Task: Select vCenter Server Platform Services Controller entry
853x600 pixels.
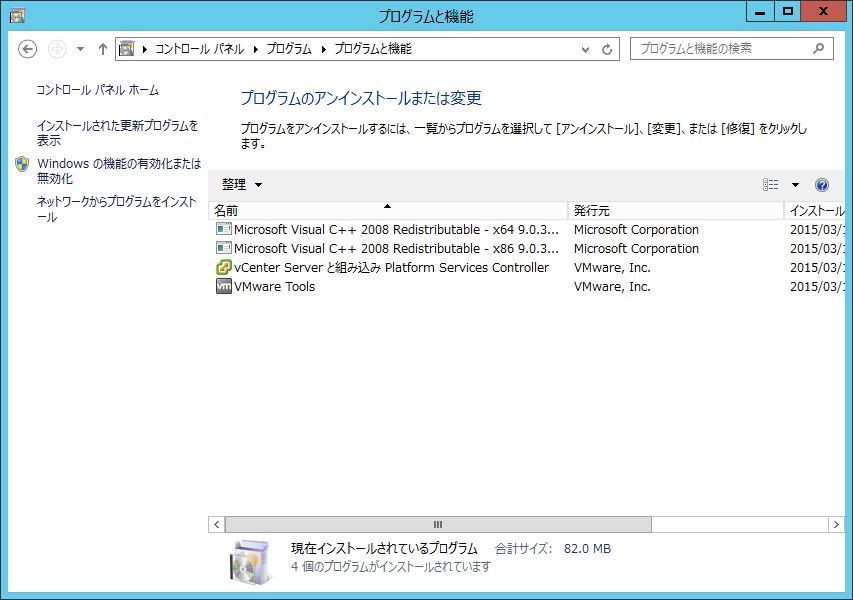Action: (527, 268)
